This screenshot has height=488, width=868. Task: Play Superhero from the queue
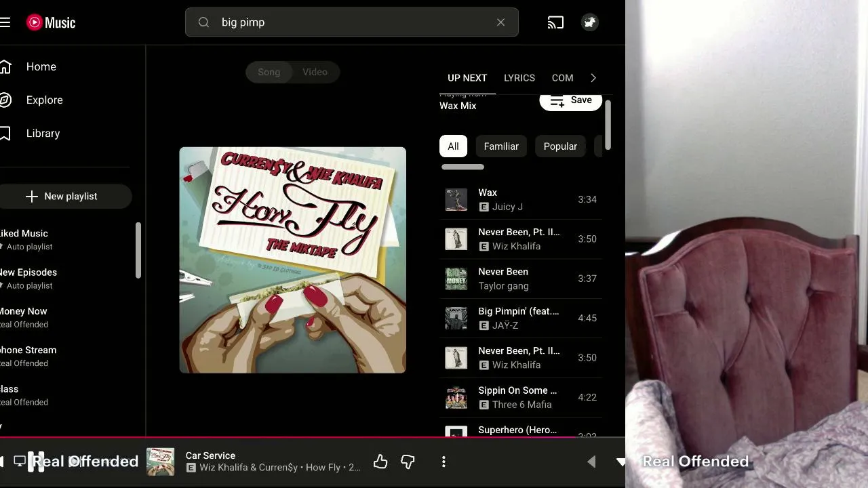click(521, 428)
